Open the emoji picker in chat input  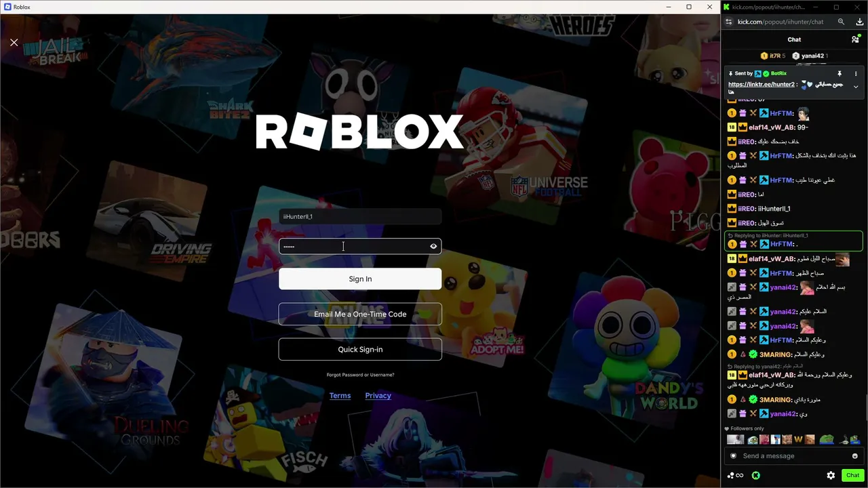tap(854, 456)
